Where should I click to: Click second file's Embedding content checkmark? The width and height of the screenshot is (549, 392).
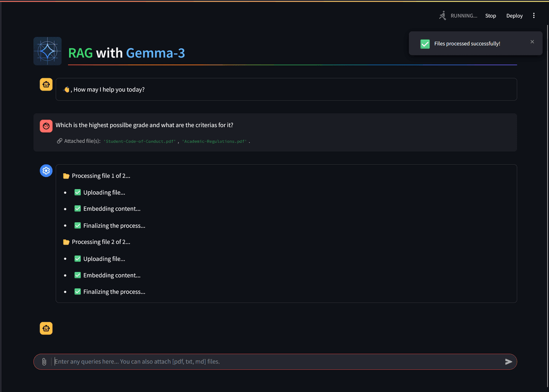[78, 275]
